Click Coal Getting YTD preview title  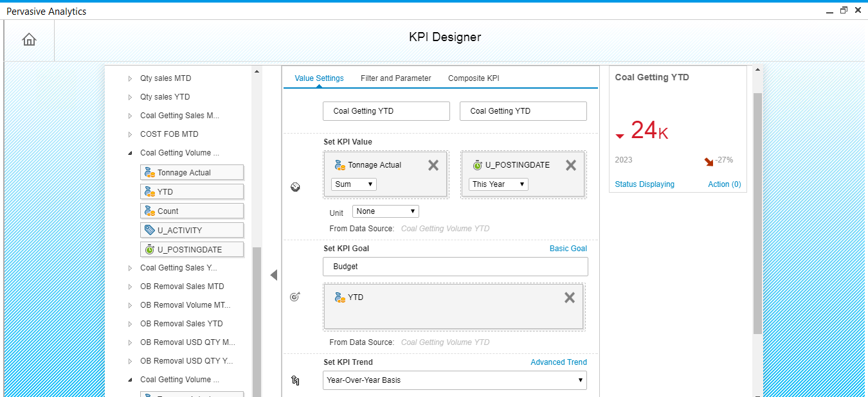(652, 77)
